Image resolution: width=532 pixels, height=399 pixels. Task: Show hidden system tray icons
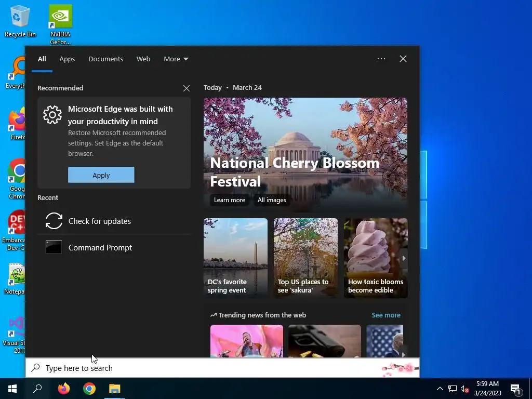pyautogui.click(x=440, y=389)
